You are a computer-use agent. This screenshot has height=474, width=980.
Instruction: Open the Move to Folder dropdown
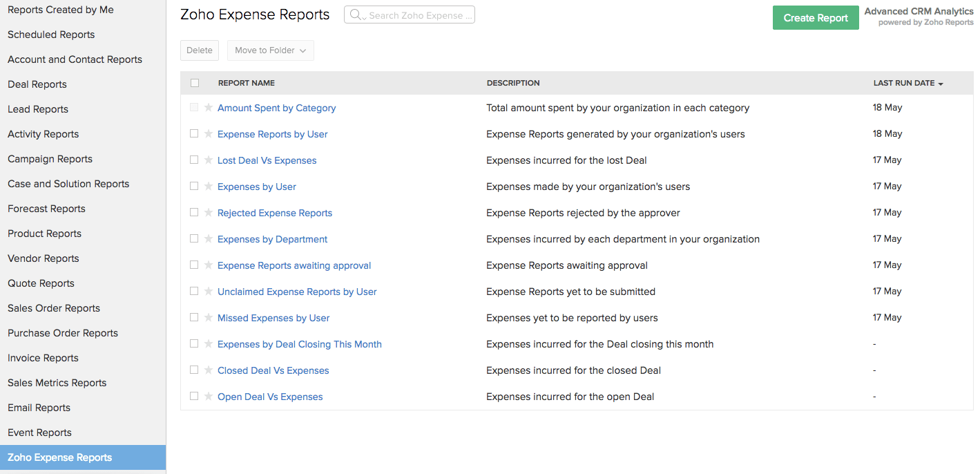click(270, 50)
